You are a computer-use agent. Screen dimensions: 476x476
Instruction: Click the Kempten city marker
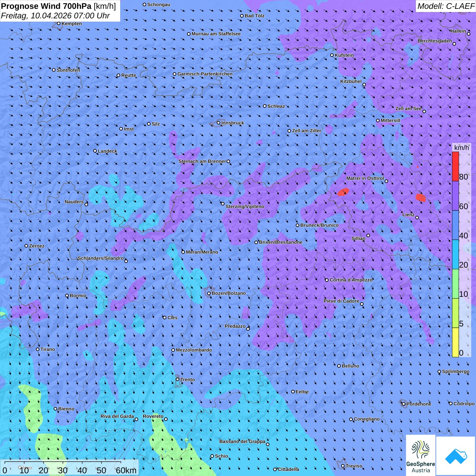point(59,23)
